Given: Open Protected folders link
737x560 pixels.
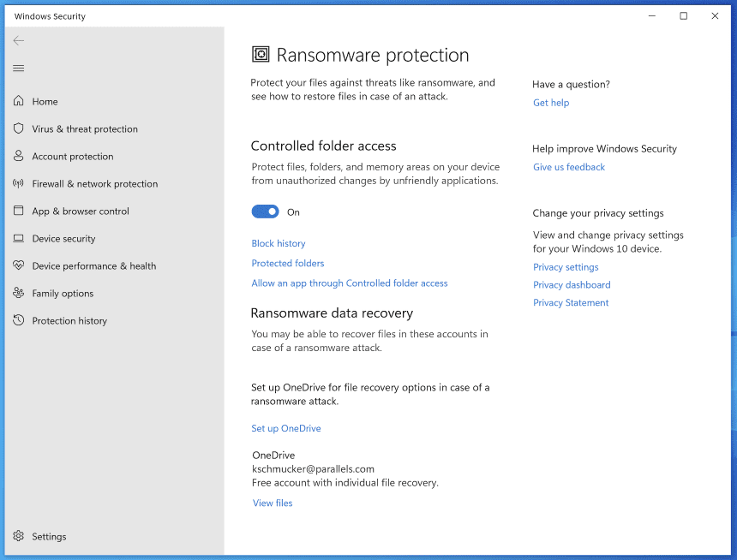Looking at the screenshot, I should coord(288,263).
